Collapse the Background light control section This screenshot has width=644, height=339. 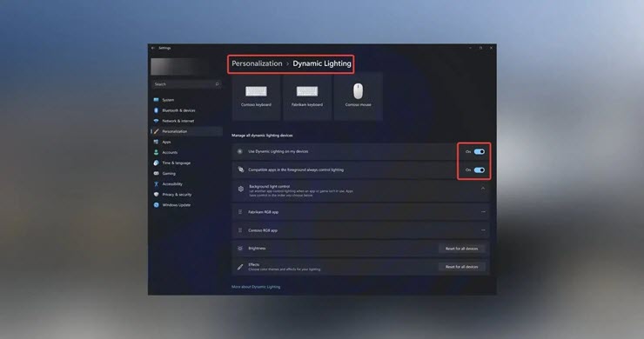(x=483, y=189)
